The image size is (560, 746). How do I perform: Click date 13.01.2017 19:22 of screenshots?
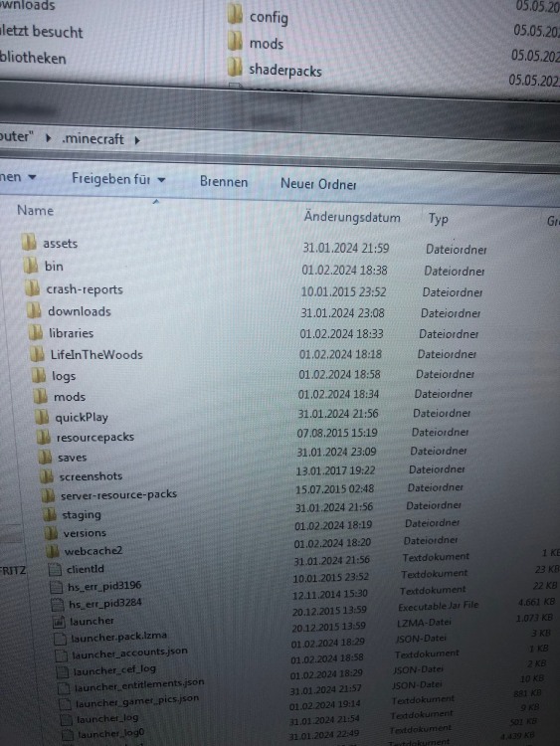click(335, 470)
